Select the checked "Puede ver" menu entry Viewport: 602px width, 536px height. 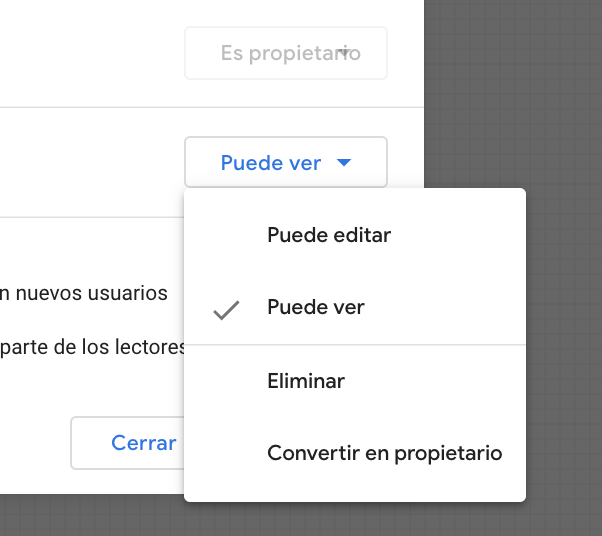(316, 308)
